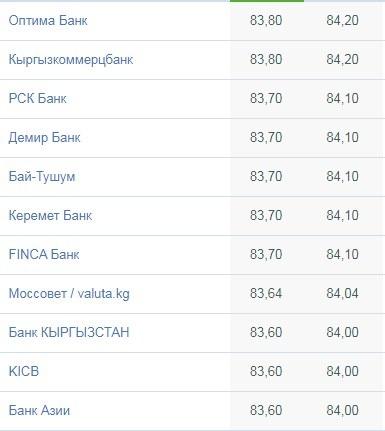
Task: Select РСК Банк buy rate 83,70
Action: coord(266,99)
